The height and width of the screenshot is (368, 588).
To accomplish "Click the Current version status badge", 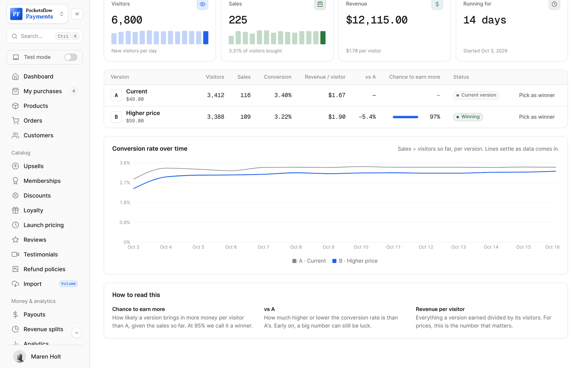I will point(476,95).
